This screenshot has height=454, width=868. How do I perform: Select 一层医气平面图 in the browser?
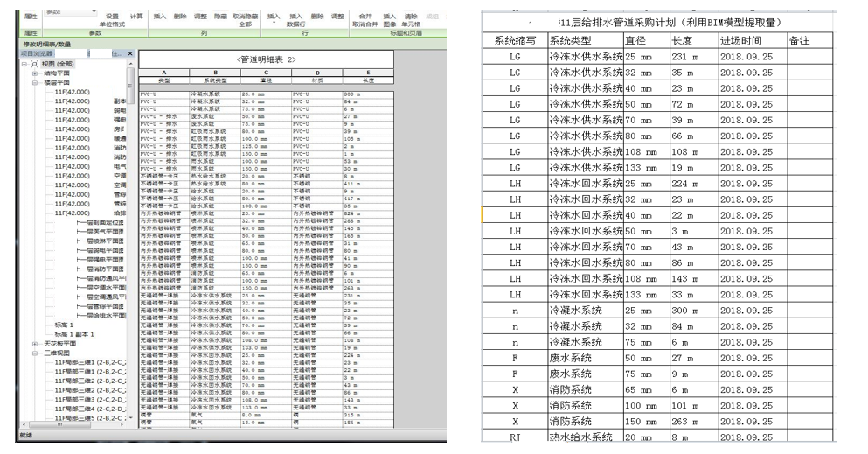pos(102,232)
